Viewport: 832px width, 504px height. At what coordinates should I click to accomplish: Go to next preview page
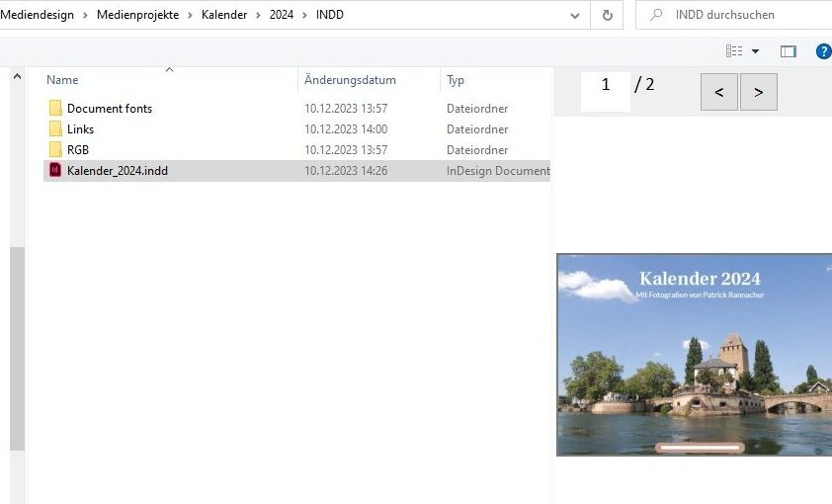758,92
